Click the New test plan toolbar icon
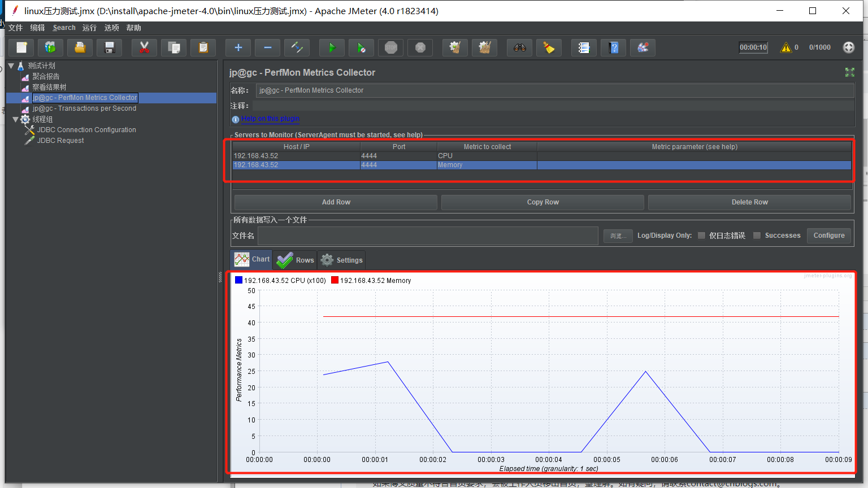 click(x=21, y=48)
